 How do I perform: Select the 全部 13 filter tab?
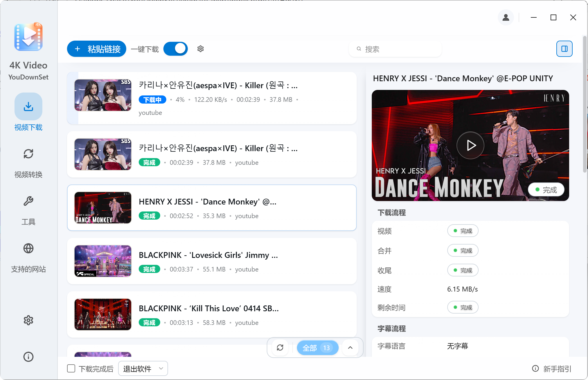317,348
